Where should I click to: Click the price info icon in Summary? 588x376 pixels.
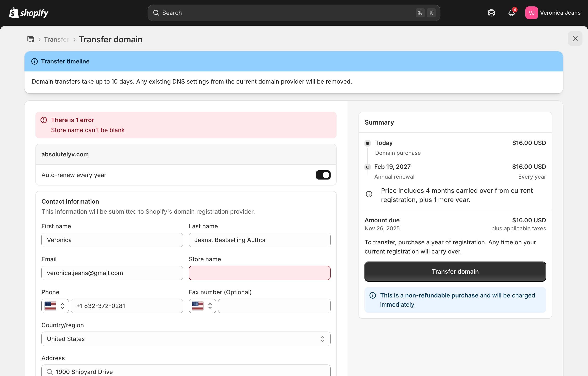(x=369, y=194)
